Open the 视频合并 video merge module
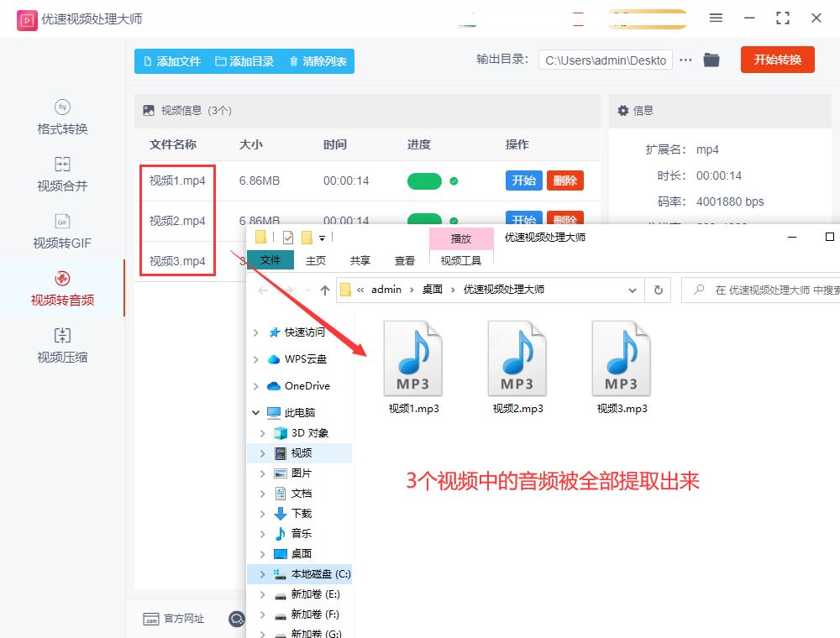This screenshot has height=638, width=840. [62, 175]
